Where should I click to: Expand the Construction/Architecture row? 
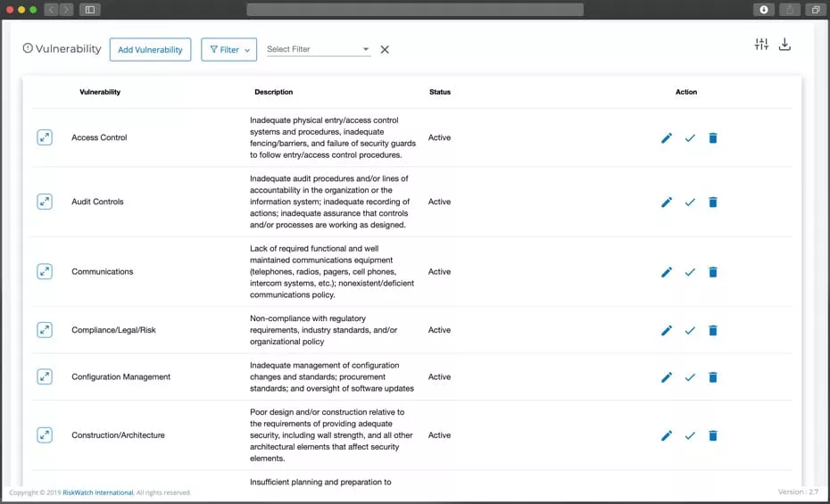[x=45, y=435]
